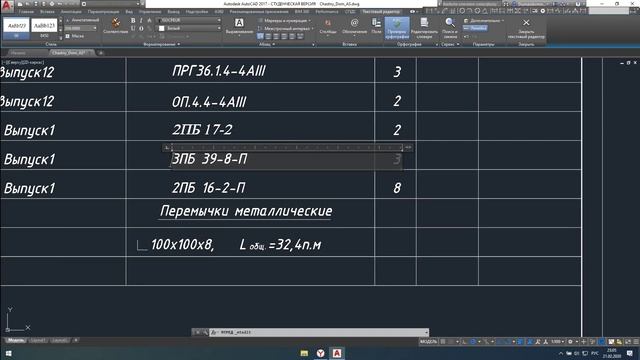Open the Вид ribbon tab
640x360 pixels.
[x=129, y=12]
